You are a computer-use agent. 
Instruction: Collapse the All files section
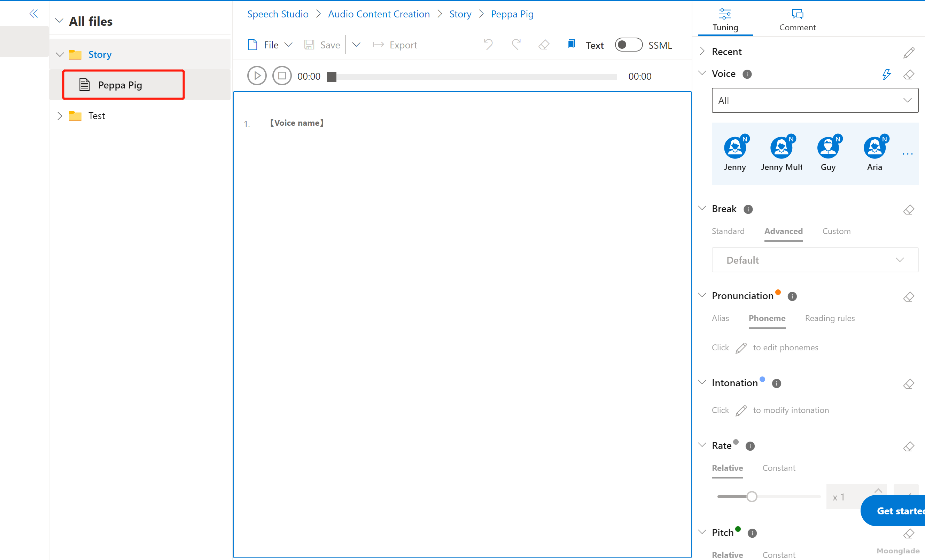tap(59, 21)
